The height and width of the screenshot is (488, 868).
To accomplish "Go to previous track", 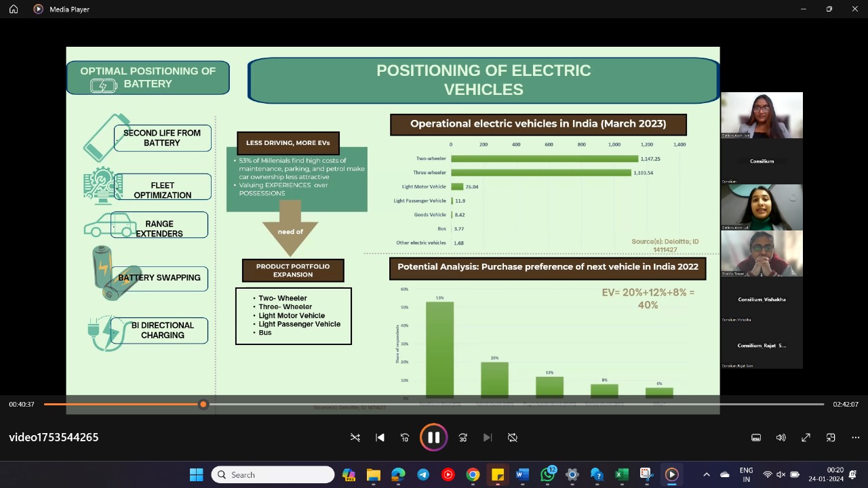I will coord(380,438).
